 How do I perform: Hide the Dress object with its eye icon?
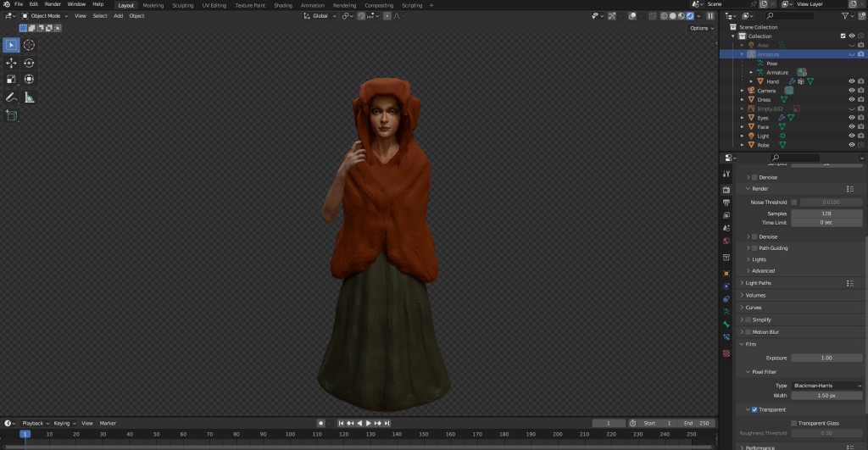(x=850, y=99)
